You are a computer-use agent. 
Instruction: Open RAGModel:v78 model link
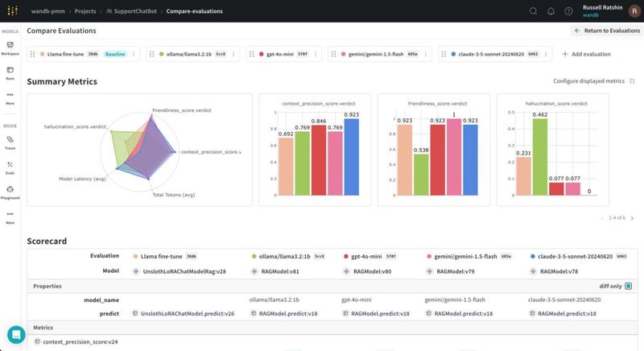(559, 271)
